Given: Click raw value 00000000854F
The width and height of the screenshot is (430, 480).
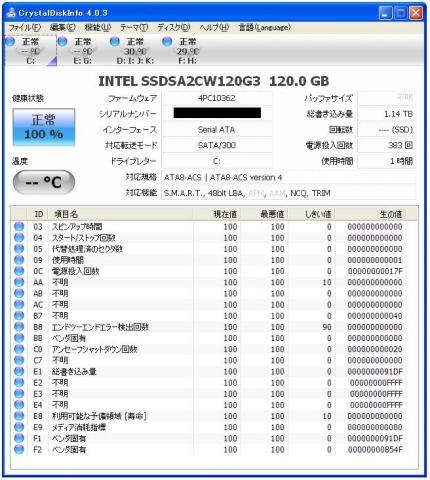Looking at the screenshot, I should (375, 450).
